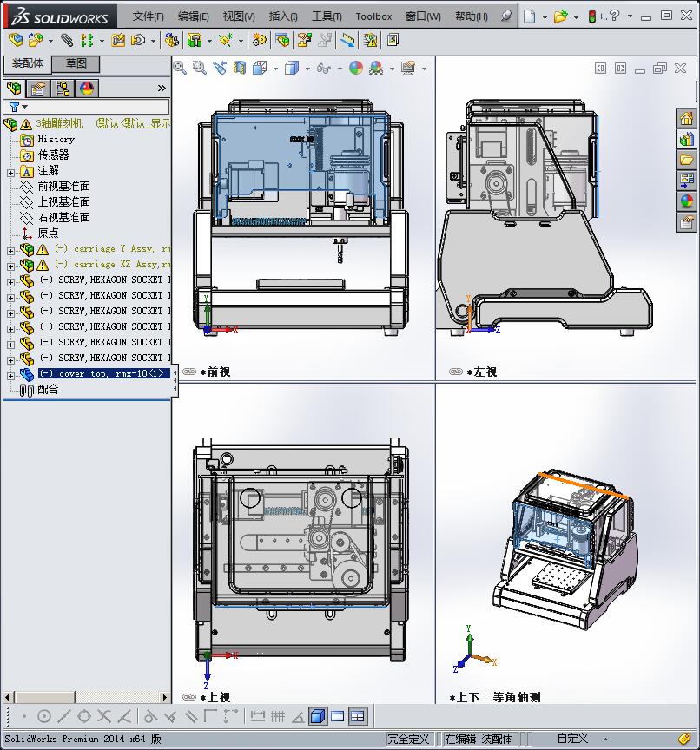Open the DisplayManager tab

coord(87,89)
